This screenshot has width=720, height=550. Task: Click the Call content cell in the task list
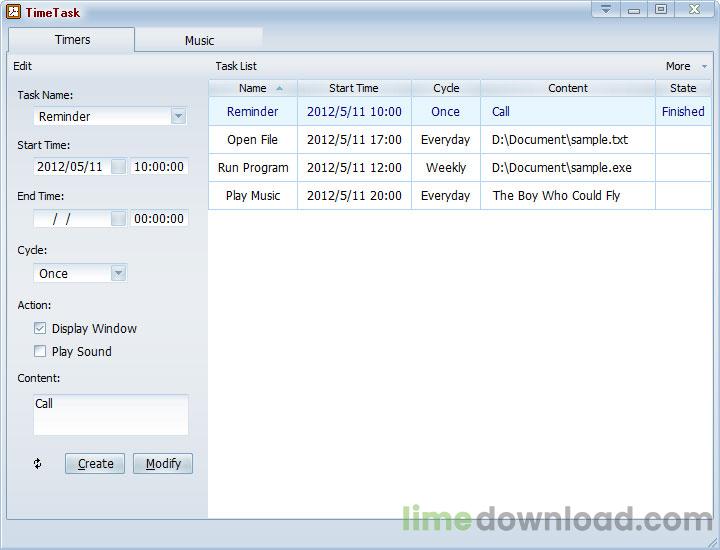pyautogui.click(x=501, y=112)
